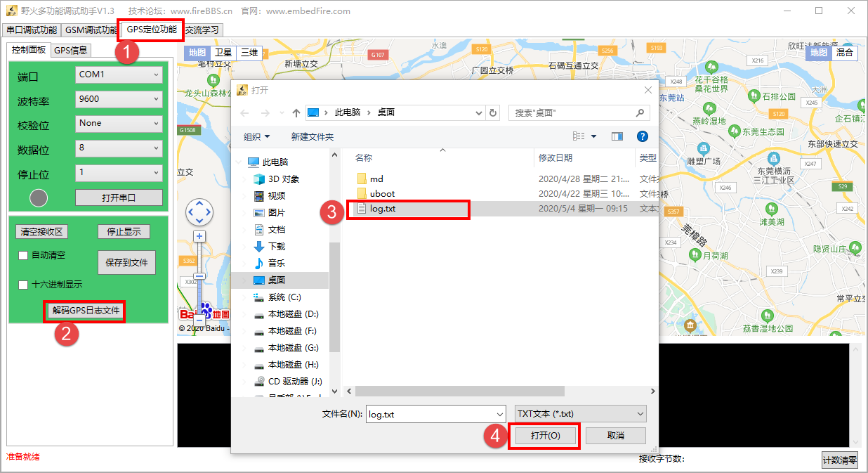
Task: Select 本地磁盘 (G:) drive
Action: [293, 348]
